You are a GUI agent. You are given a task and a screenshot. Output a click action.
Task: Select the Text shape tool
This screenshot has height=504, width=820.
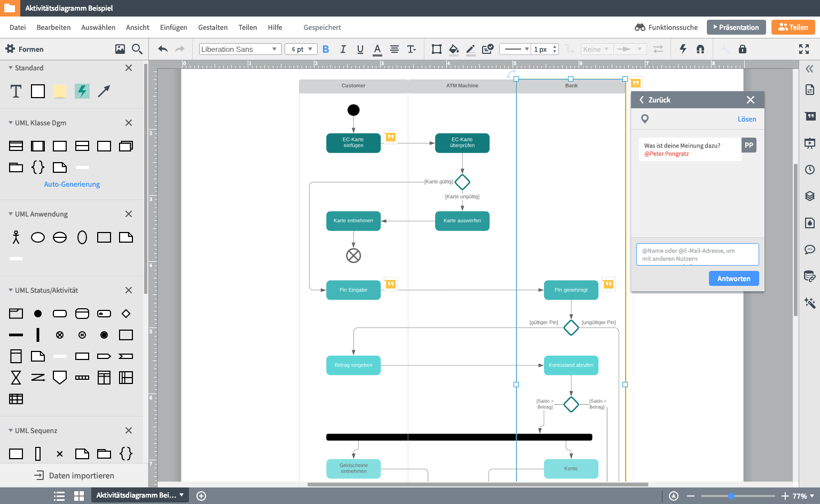pyautogui.click(x=16, y=91)
